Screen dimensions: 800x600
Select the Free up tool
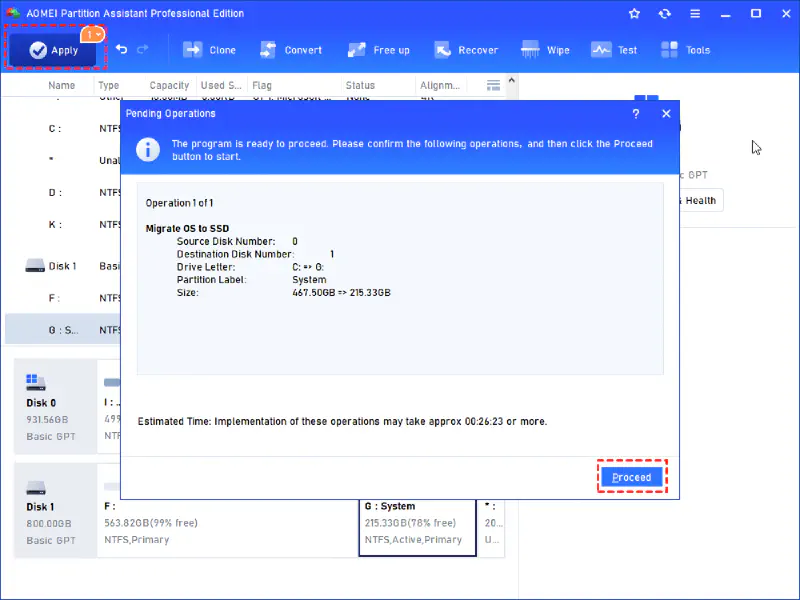[x=379, y=50]
